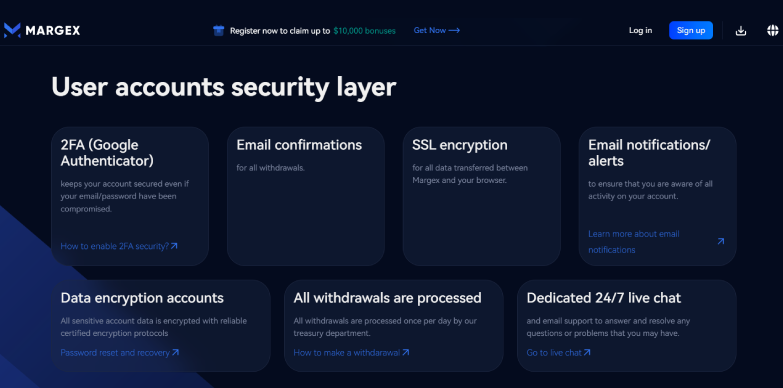Screen dimensions: 783x388
Task: Click arrow icon beside Go to live chat
Action: [587, 353]
